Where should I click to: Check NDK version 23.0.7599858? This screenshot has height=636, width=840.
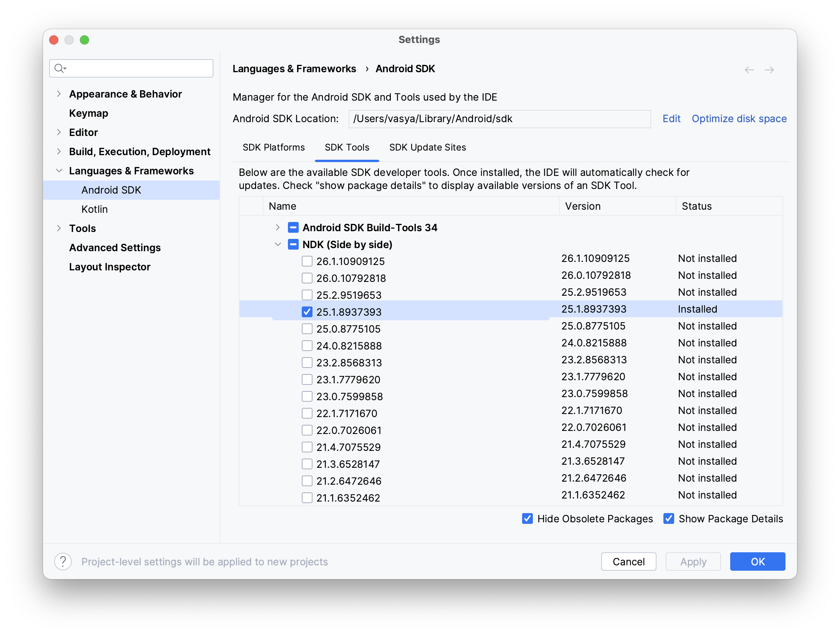coord(307,396)
